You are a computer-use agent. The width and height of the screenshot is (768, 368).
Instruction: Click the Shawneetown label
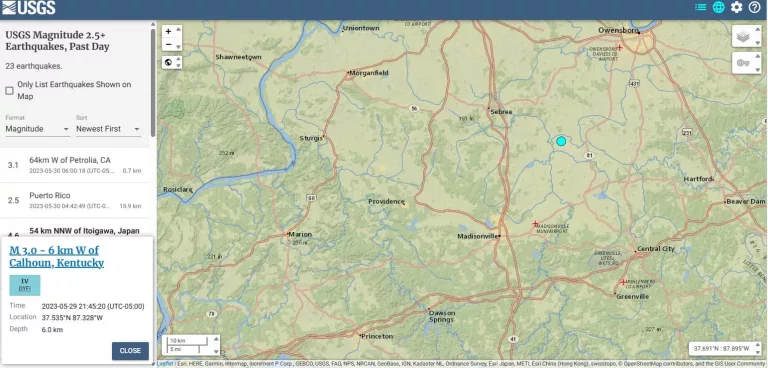(239, 57)
